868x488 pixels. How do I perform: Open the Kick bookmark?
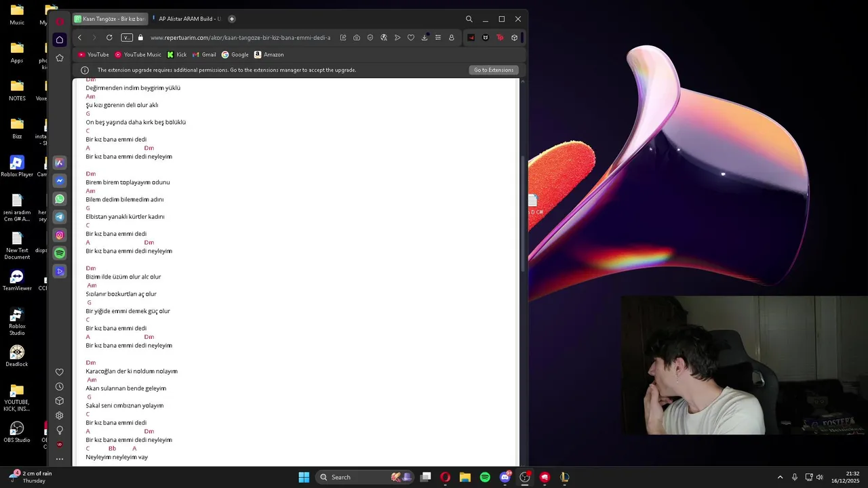(177, 55)
